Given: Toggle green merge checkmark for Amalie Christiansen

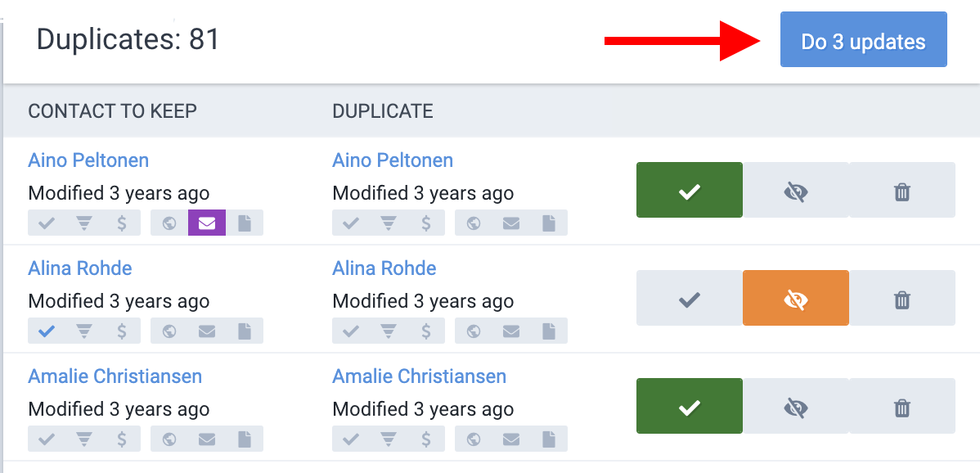Looking at the screenshot, I should point(690,406).
